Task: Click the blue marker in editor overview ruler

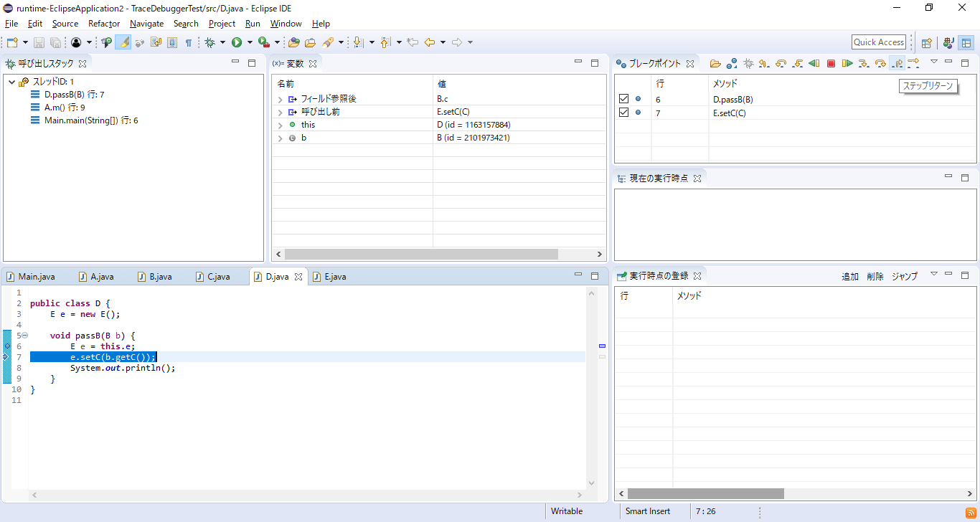Action: coord(602,346)
